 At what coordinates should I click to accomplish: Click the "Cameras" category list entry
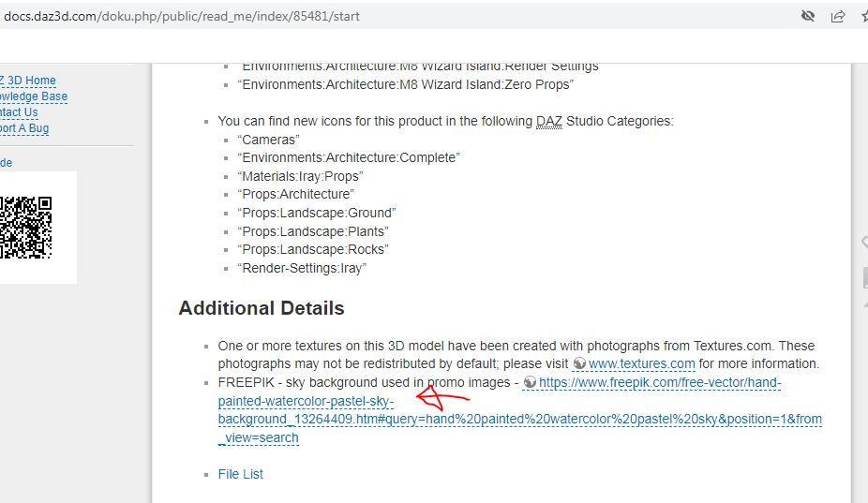[269, 140]
